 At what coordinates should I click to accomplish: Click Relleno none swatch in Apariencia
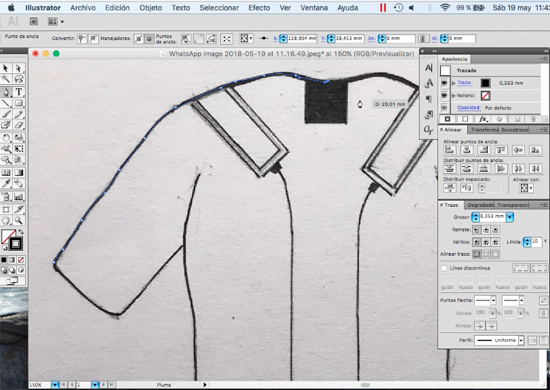point(485,95)
